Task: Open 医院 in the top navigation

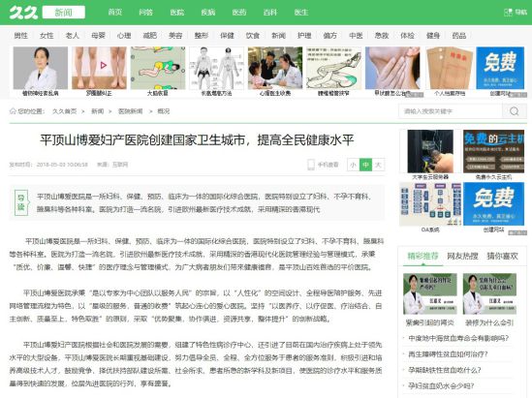Action: pyautogui.click(x=176, y=13)
